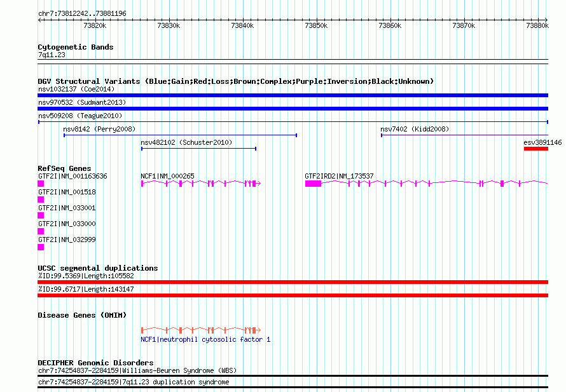
Task: Open the Cytogenetic Bands track heading
Action: [x=76, y=47]
